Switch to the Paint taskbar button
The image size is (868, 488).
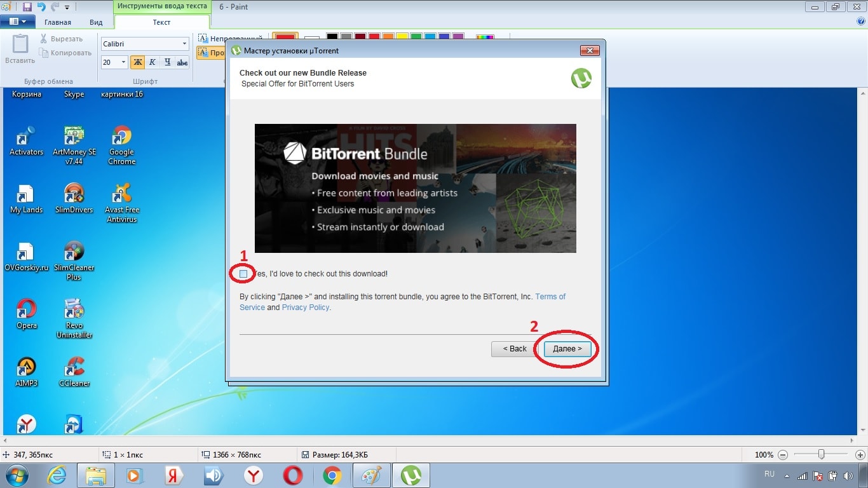click(x=372, y=475)
